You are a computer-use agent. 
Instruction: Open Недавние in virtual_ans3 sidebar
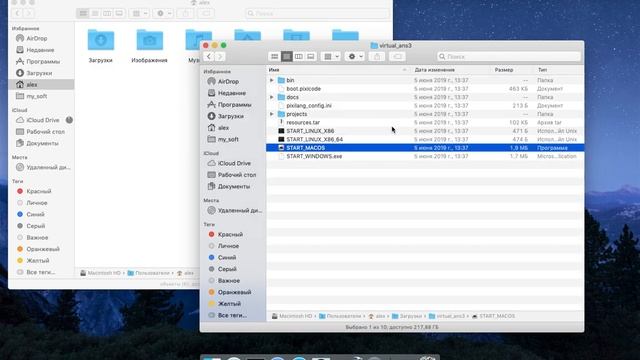(x=233, y=93)
